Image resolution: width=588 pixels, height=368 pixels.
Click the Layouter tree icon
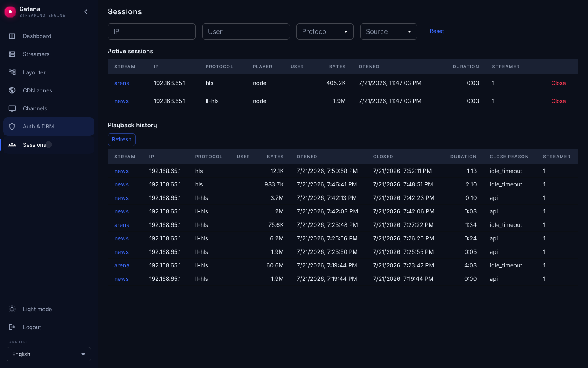[x=12, y=72]
